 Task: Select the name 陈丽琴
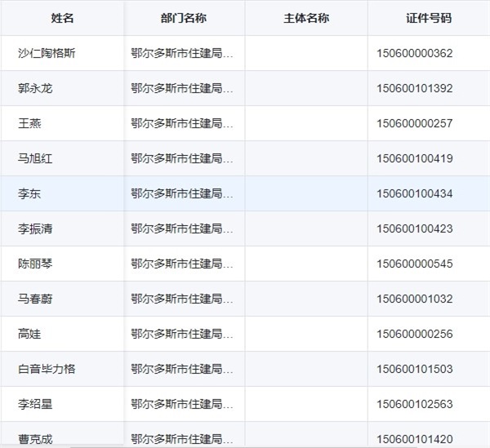pos(35,264)
